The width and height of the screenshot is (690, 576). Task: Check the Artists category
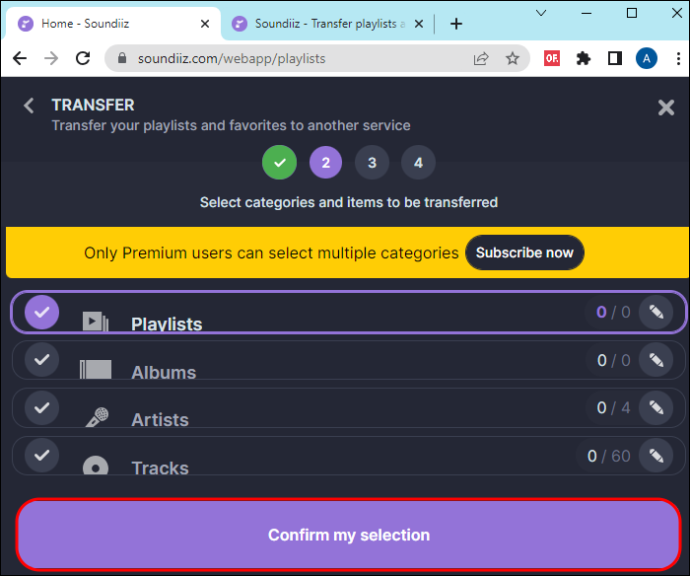click(42, 407)
